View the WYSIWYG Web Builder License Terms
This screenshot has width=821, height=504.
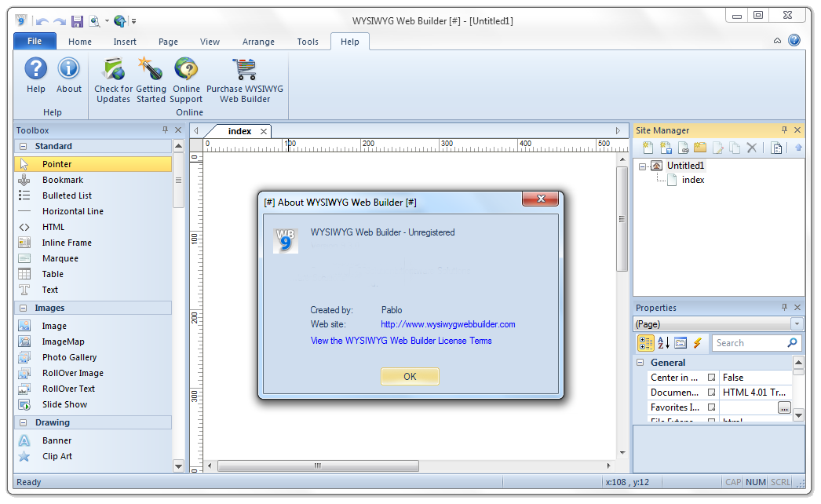(x=401, y=341)
